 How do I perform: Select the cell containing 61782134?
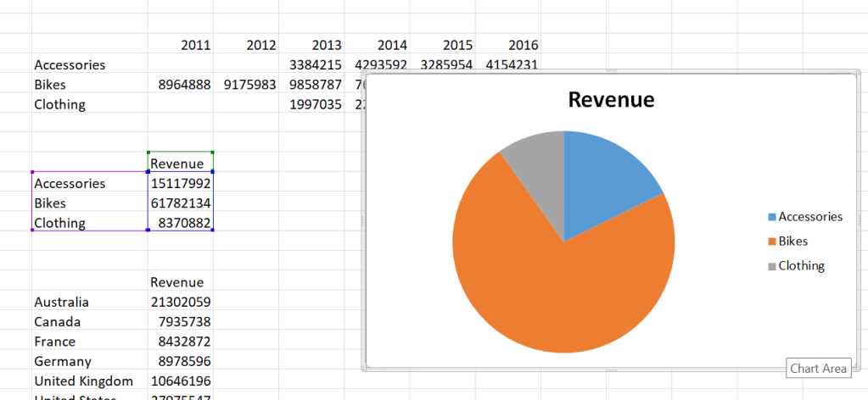pyautogui.click(x=180, y=203)
